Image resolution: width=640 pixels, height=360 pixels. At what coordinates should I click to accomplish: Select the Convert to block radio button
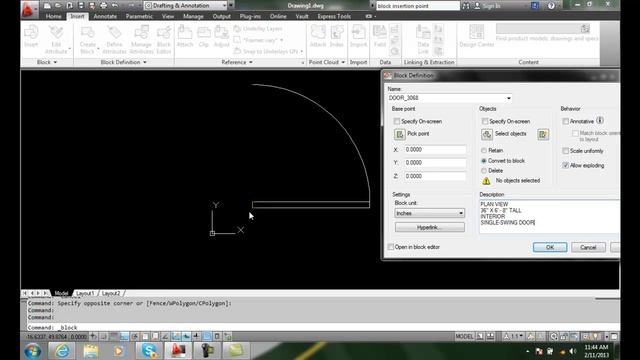pyautogui.click(x=484, y=161)
